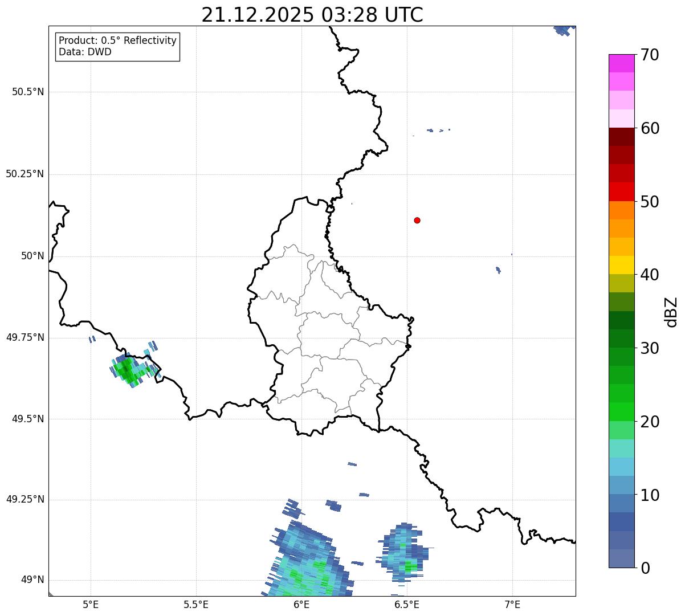Screen dimensions: 685x616
Task: Click the 50°N latitude label
Action: click(32, 256)
